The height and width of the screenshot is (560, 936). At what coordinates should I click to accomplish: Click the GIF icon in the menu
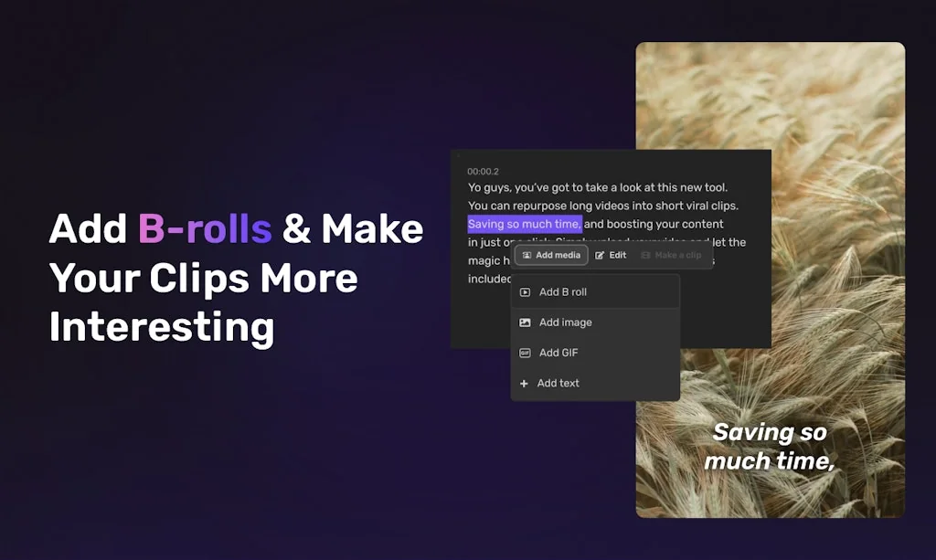point(525,353)
